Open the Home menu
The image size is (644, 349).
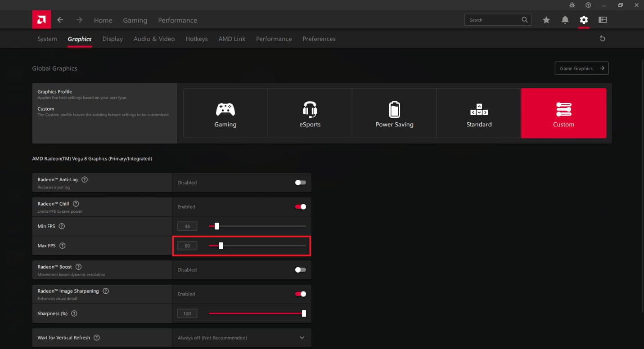(103, 20)
